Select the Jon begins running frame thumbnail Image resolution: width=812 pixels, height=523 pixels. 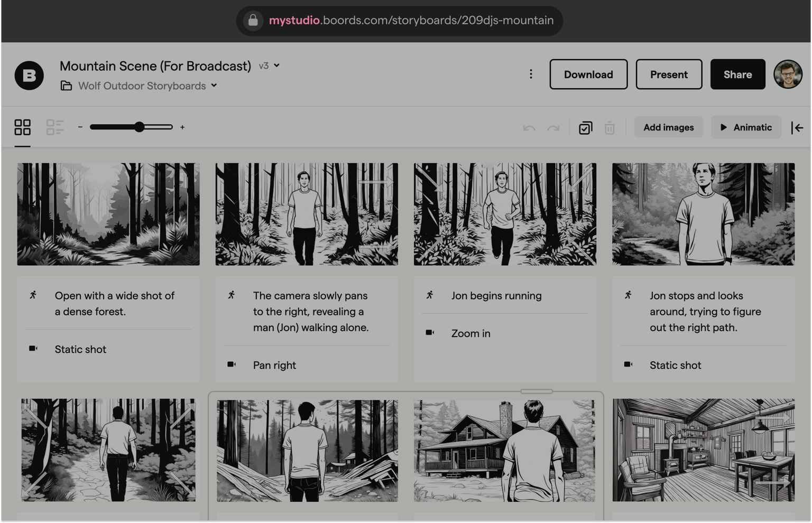(x=505, y=214)
